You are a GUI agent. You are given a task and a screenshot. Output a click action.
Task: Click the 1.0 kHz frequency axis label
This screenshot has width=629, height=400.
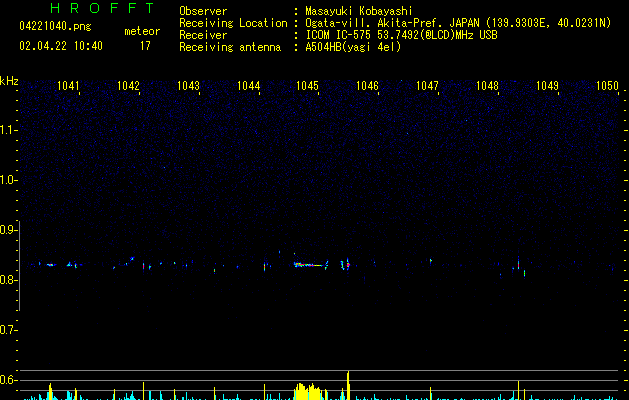[9, 180]
